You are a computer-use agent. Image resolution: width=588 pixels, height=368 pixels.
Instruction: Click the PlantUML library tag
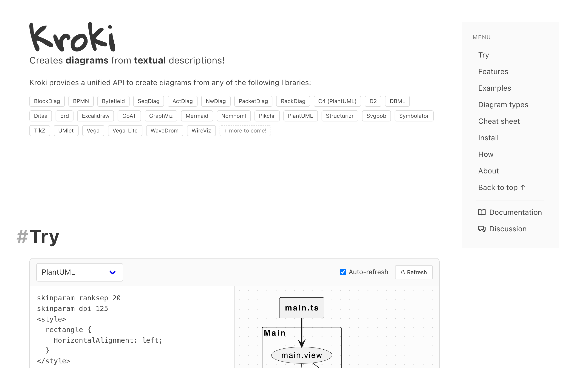pos(300,116)
